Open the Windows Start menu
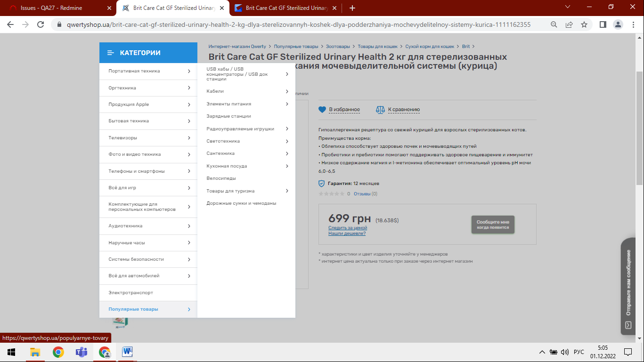 11,352
